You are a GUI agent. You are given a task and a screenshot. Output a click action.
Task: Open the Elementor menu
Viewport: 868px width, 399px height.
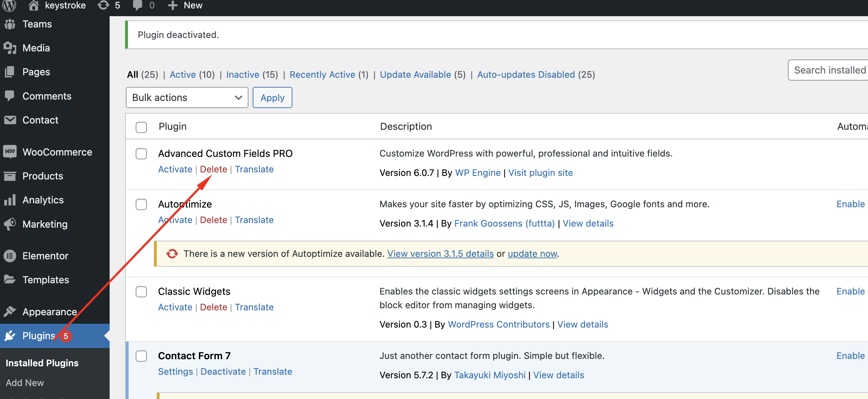coord(45,256)
